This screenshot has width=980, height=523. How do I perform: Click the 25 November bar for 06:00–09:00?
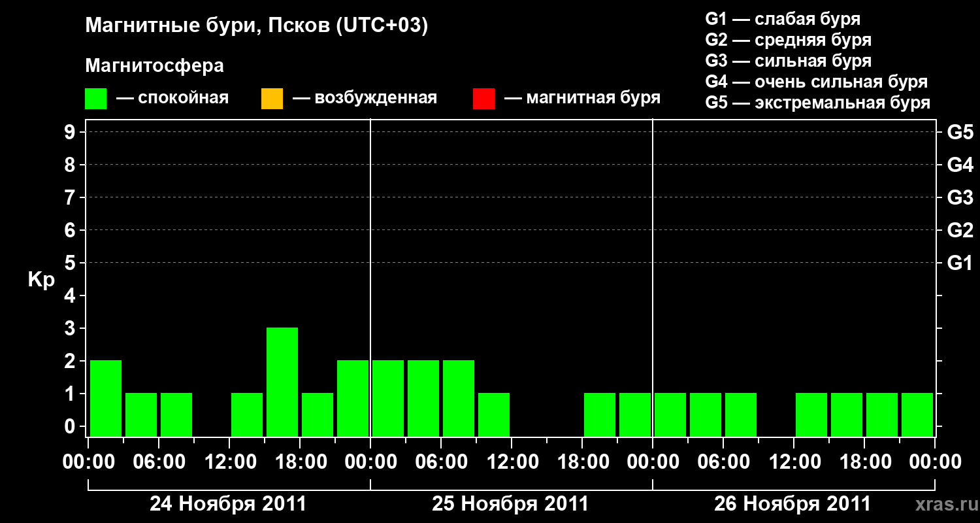[x=459, y=398]
